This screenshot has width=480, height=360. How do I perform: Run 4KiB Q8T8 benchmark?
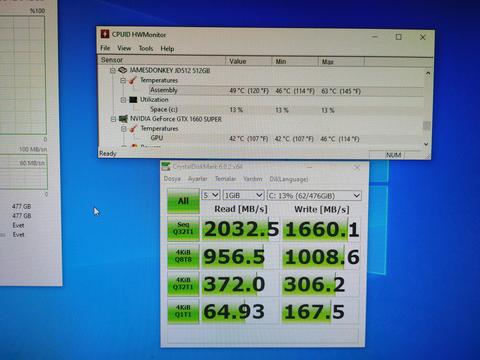[x=183, y=256]
